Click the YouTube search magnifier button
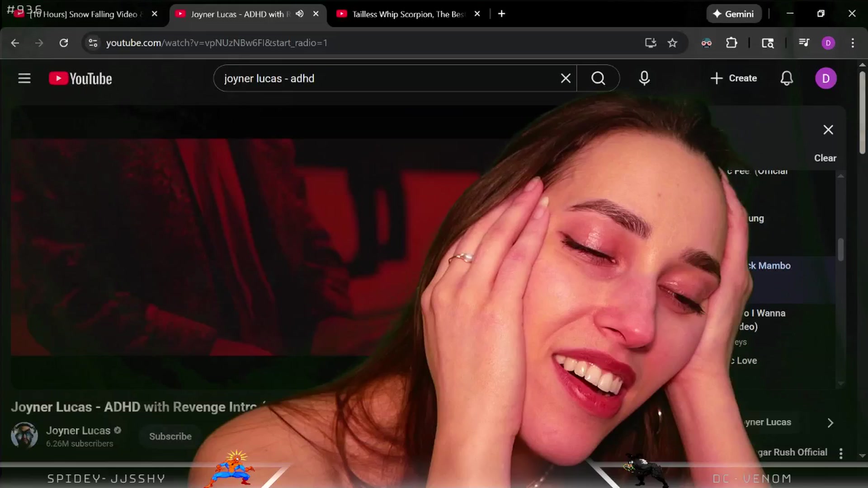The width and height of the screenshot is (868, 488). (598, 79)
